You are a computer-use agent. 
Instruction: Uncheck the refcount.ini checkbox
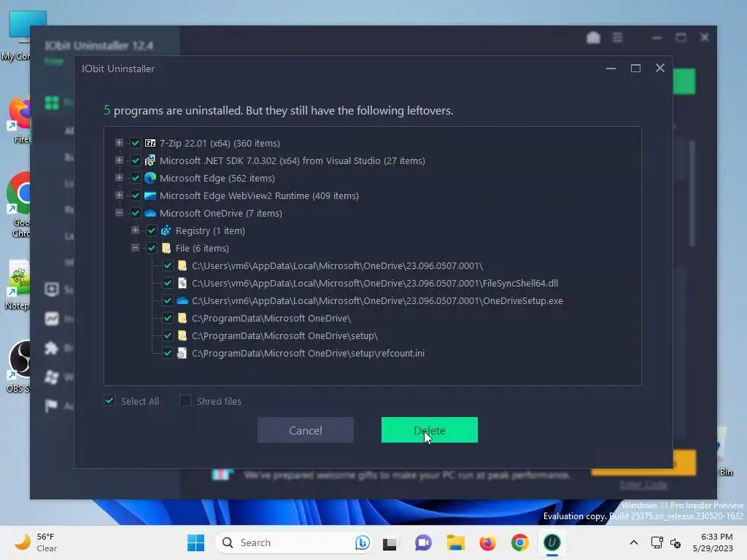pos(168,354)
